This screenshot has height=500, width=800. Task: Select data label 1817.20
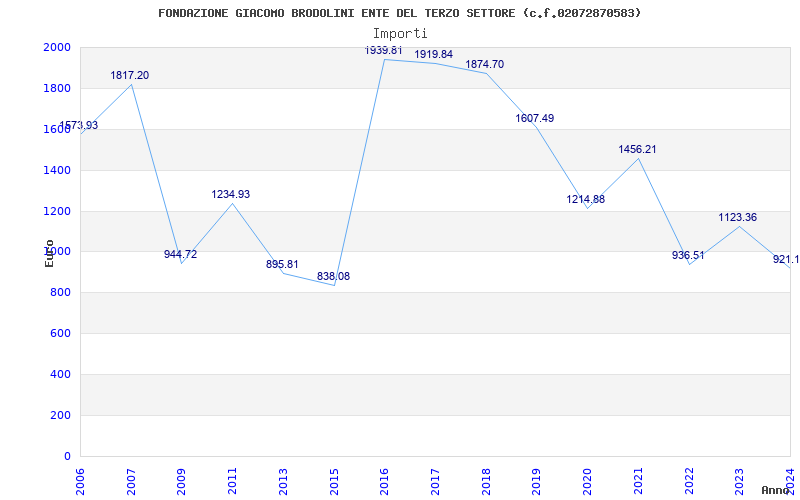(130, 76)
